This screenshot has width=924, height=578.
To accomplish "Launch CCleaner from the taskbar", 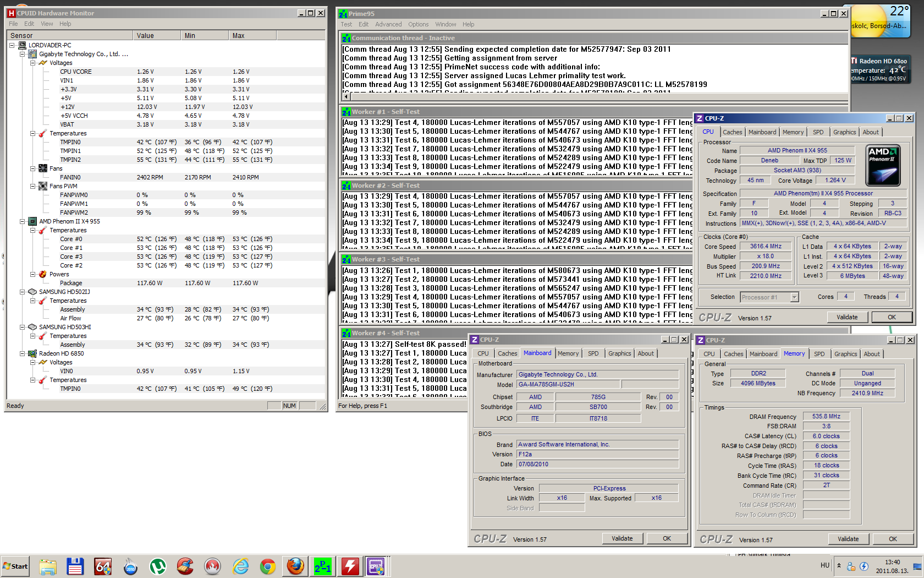I will click(185, 566).
